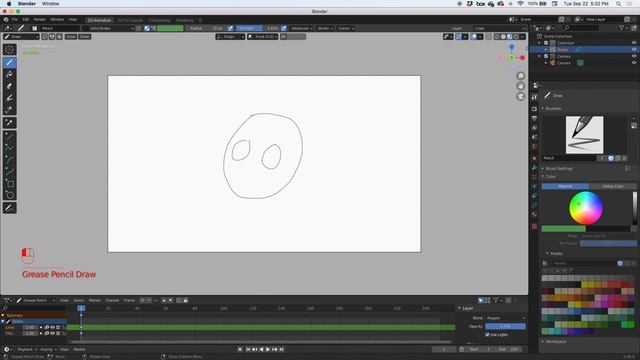
Task: Select the Cursor tool at the toolbar top
Action: tap(10, 50)
